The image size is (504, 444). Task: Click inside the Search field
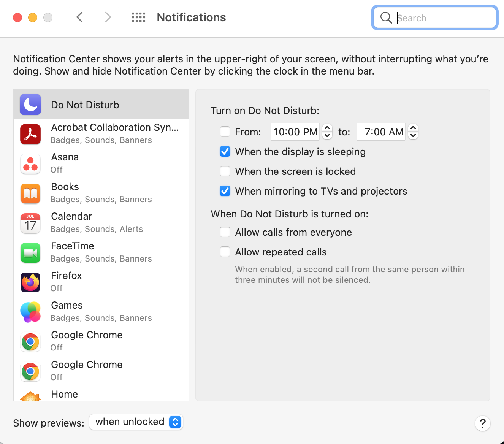(434, 17)
